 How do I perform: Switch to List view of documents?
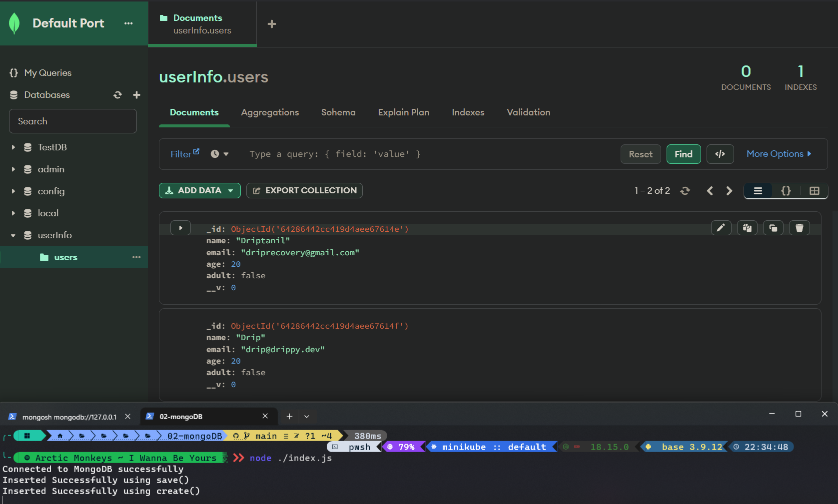pyautogui.click(x=758, y=191)
